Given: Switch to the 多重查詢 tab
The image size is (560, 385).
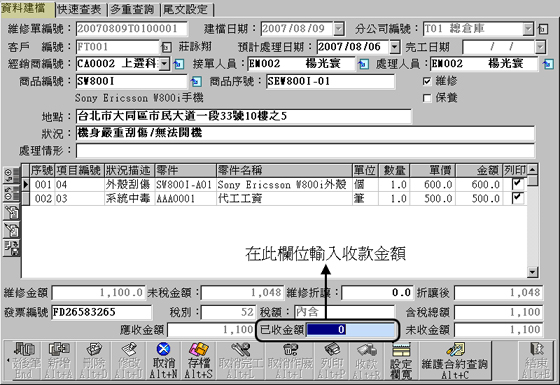Looking at the screenshot, I should point(132,9).
